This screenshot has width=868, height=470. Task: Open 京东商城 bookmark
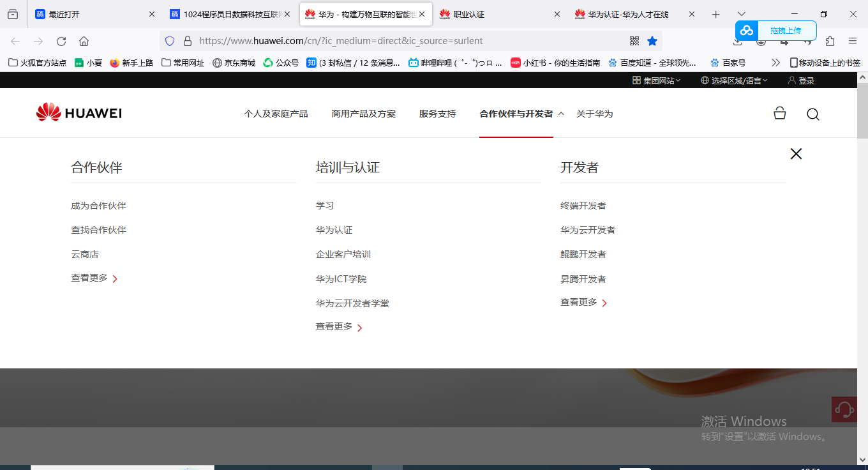click(234, 63)
